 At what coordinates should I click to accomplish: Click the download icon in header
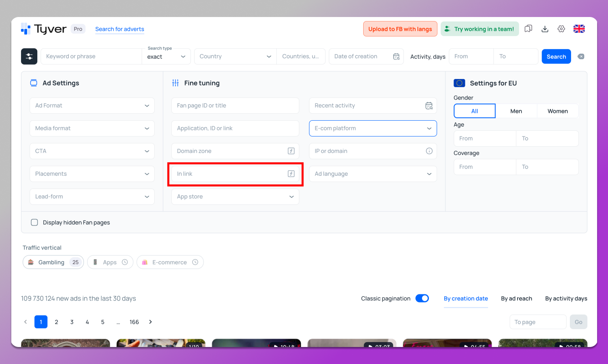point(545,29)
